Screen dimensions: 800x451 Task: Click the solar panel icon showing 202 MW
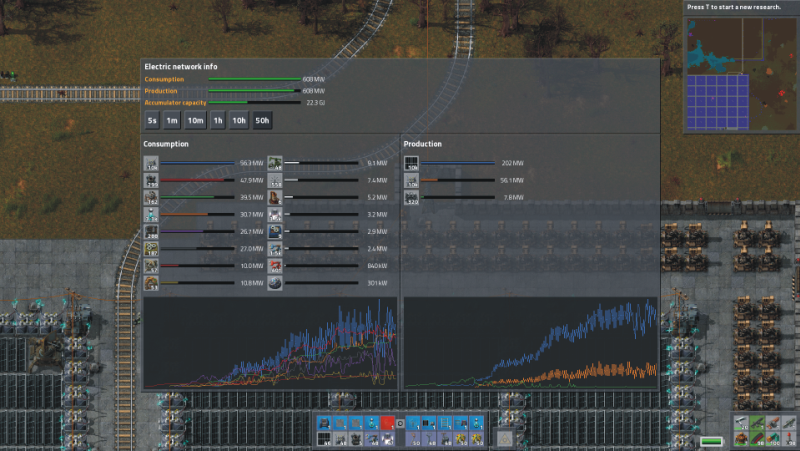(x=411, y=163)
